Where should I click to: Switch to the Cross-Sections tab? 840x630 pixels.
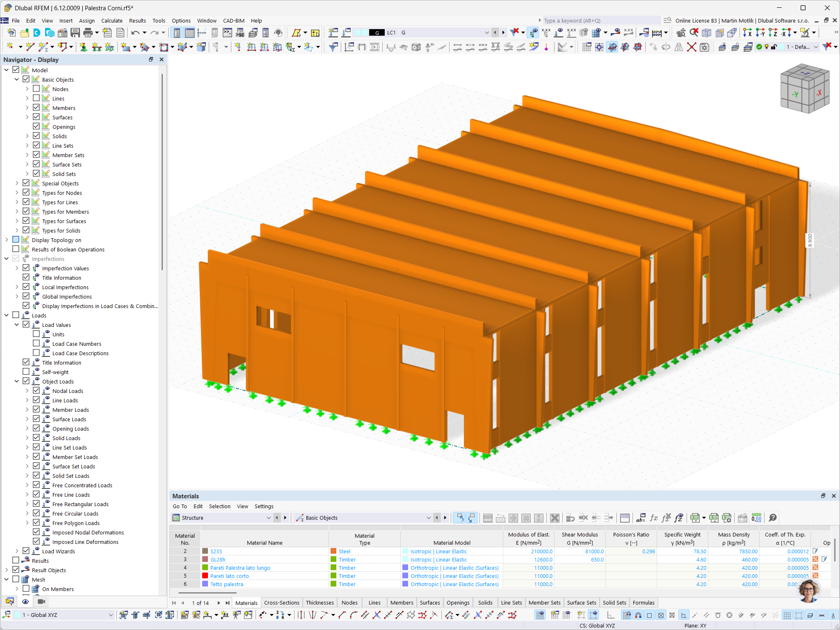(x=281, y=603)
